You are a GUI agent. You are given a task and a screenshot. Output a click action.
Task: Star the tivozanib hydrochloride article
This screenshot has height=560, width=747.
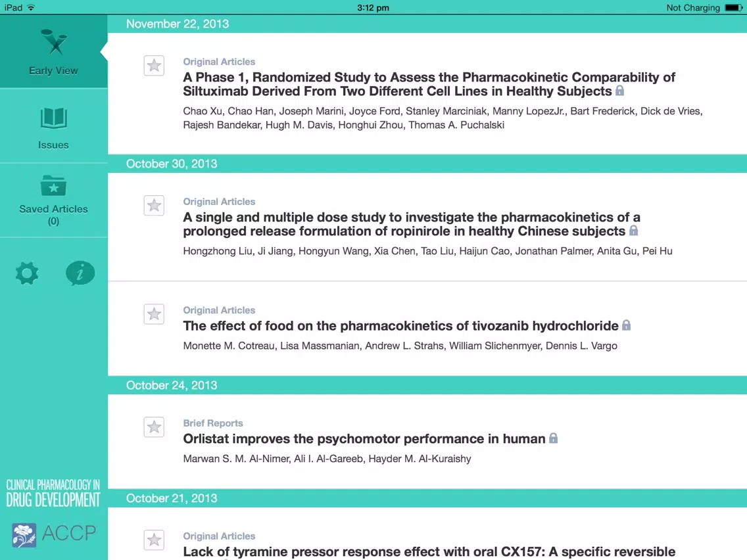point(154,314)
